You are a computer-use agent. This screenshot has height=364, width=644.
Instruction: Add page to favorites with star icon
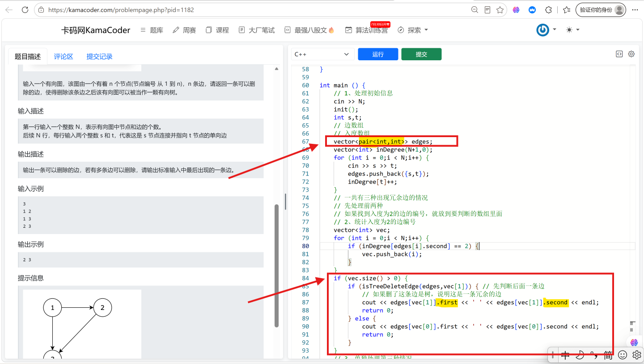(500, 9)
